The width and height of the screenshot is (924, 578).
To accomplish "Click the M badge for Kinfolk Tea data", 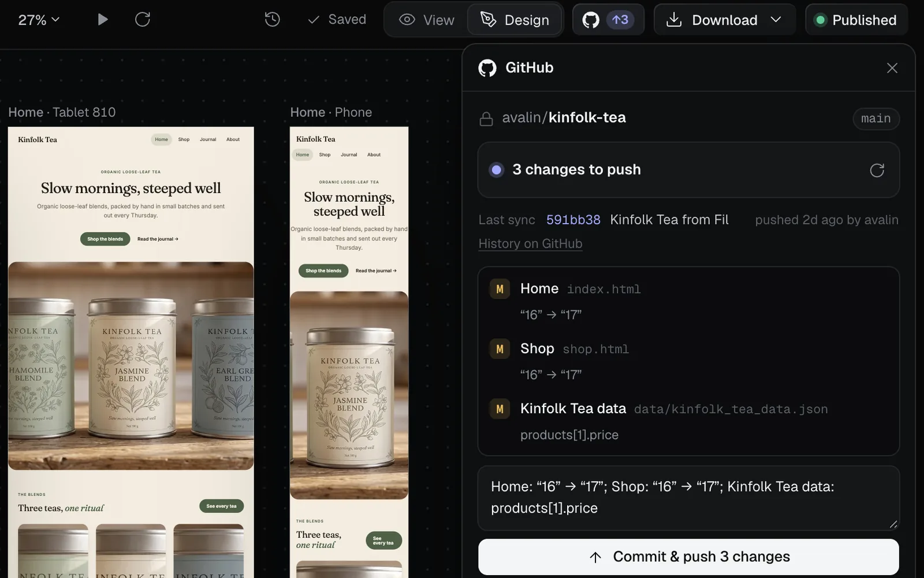I will click(x=500, y=409).
